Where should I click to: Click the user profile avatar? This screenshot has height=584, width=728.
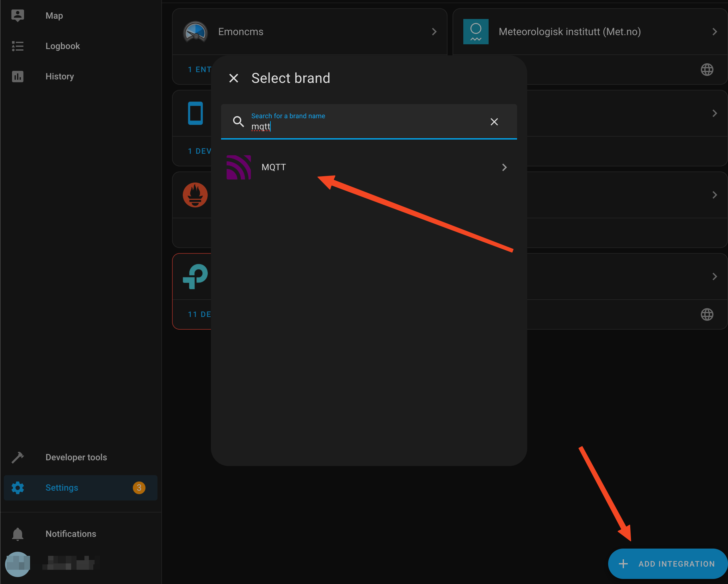[18, 564]
